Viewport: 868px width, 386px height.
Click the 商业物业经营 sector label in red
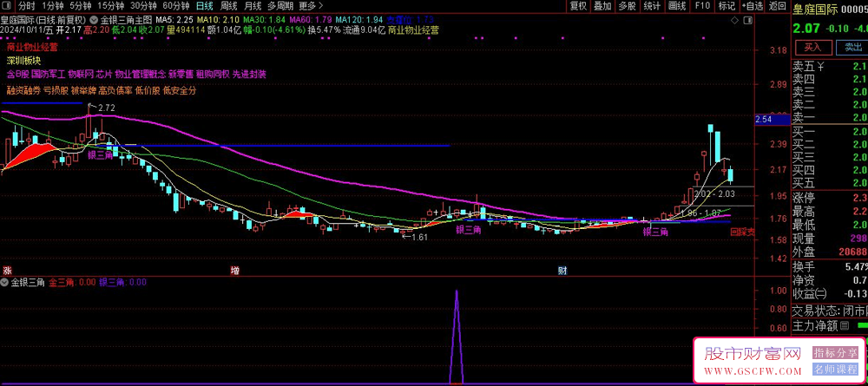pos(32,48)
